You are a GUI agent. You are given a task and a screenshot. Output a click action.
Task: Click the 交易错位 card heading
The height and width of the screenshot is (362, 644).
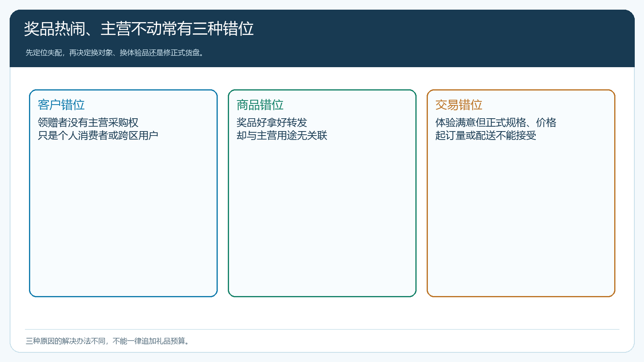tap(459, 105)
